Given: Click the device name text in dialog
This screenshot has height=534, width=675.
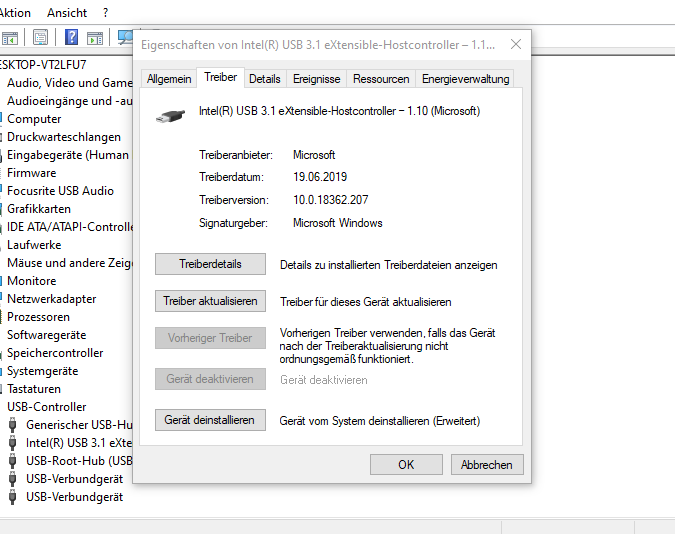Looking at the screenshot, I should (x=339, y=111).
